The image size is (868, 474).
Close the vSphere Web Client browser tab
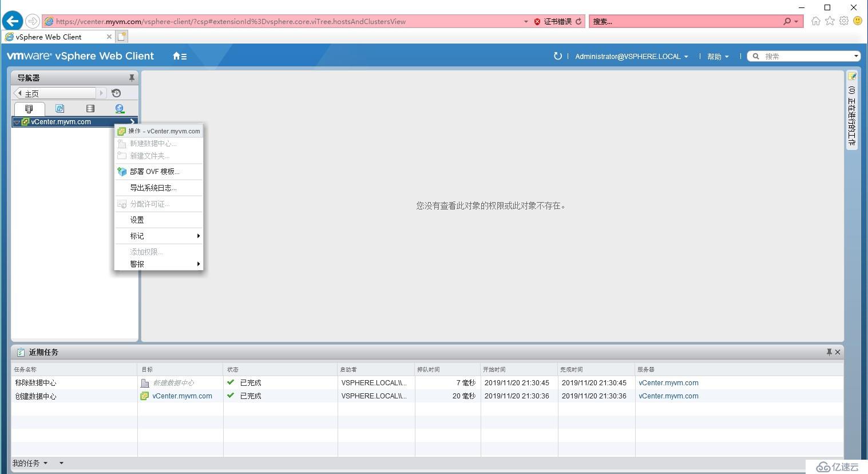(x=109, y=37)
